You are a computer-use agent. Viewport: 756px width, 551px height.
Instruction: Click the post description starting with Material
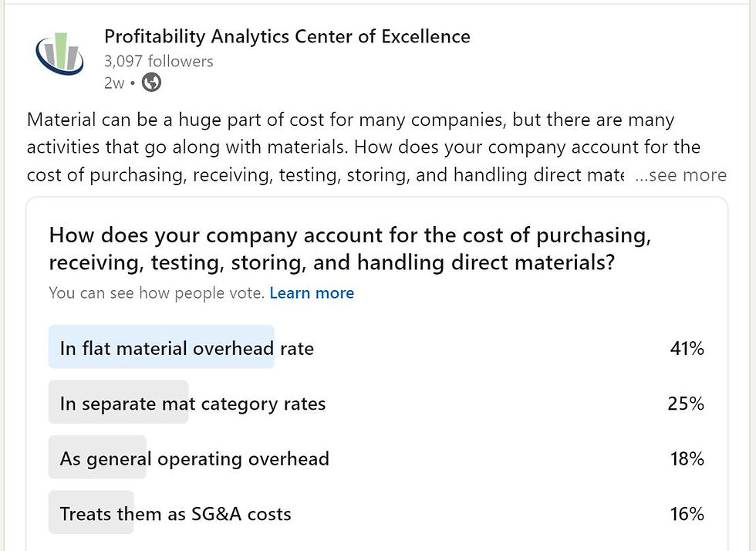350,120
